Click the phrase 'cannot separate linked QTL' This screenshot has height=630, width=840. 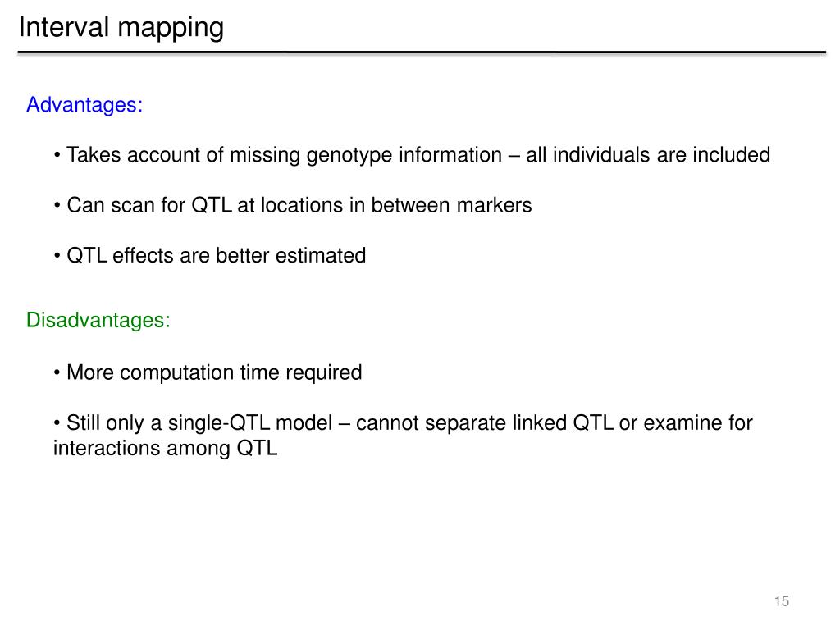click(484, 423)
